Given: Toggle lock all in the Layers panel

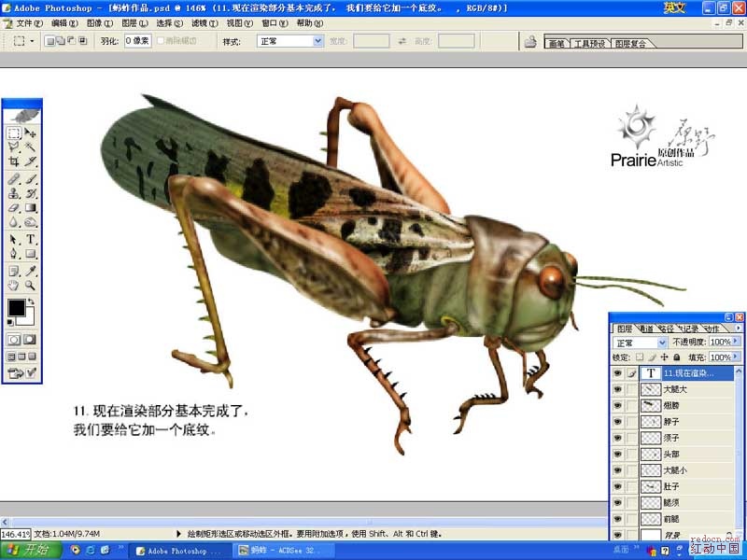Looking at the screenshot, I should 677,357.
